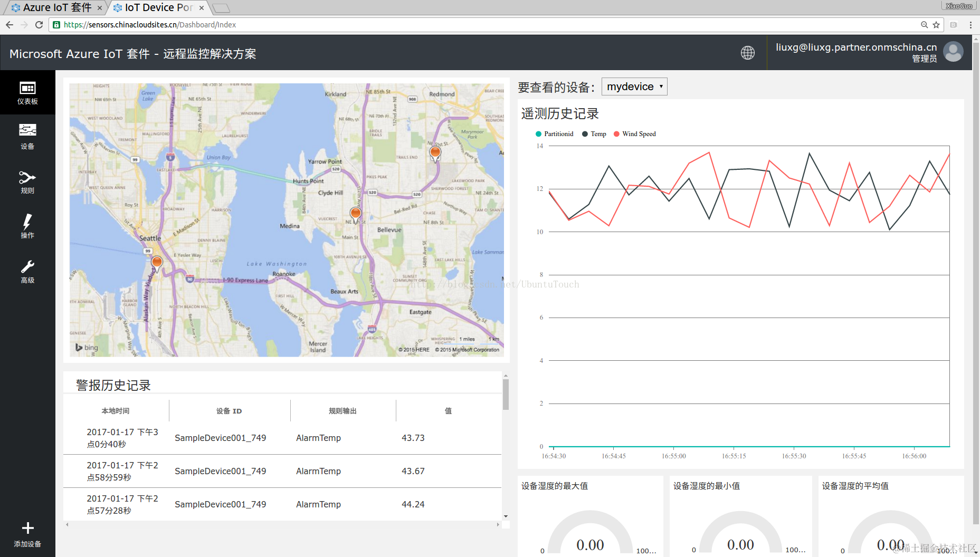The height and width of the screenshot is (557, 980).
Task: Click the liuxg@liuxg.partner.onmschina.cn account name
Action: point(856,47)
